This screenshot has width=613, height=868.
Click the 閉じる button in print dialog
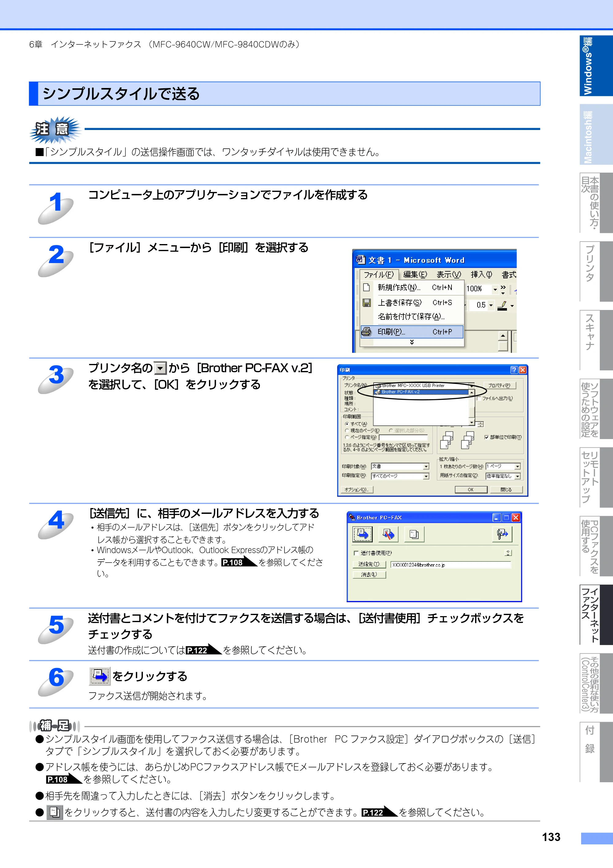point(506,490)
